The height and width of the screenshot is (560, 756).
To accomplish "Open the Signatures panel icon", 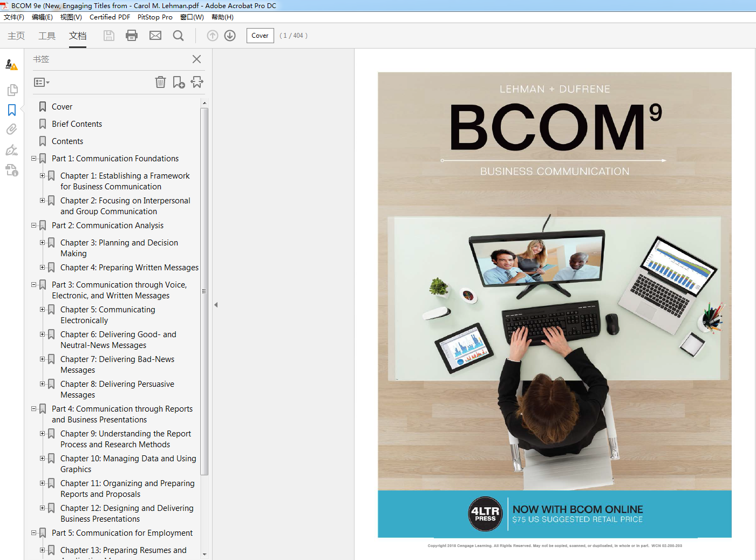I will point(12,150).
